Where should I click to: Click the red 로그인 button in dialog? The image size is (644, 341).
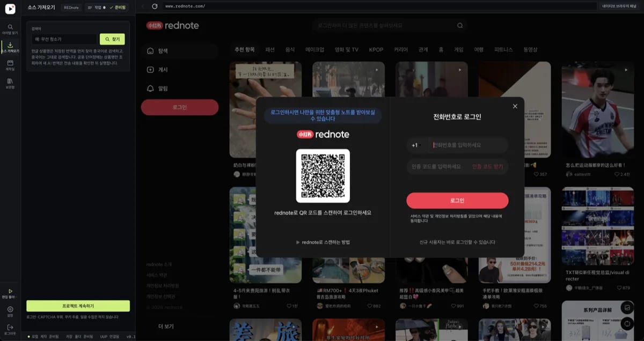pos(457,201)
